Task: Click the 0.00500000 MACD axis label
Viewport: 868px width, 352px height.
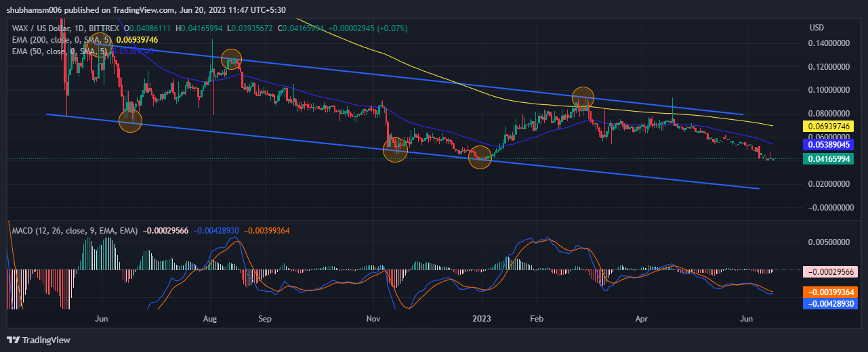Action: (x=830, y=242)
